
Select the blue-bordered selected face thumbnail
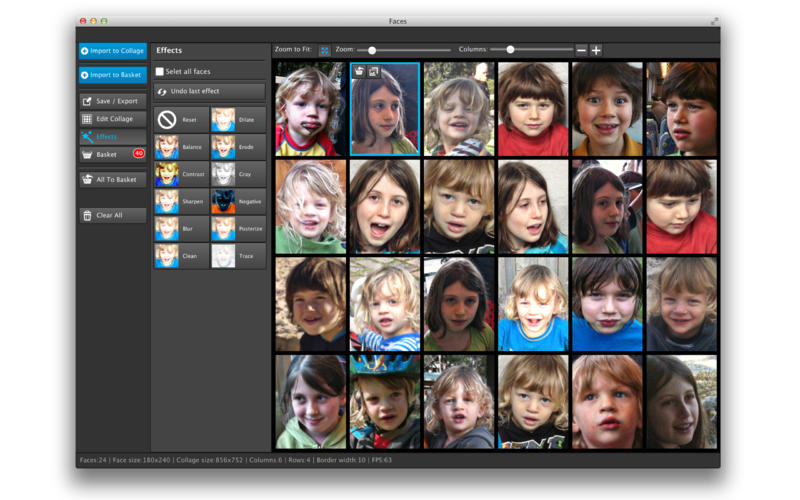[385, 115]
